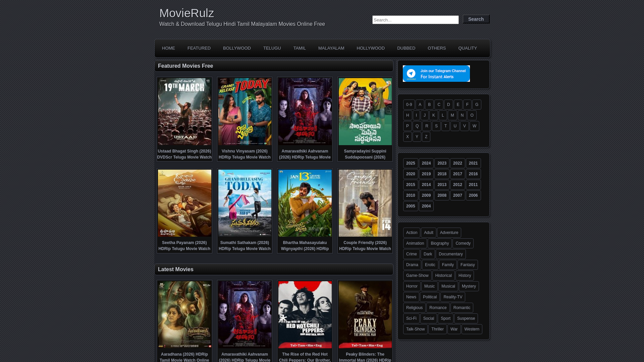
Task: Open the Vishnu Vinyasam poster
Action: [x=245, y=112]
